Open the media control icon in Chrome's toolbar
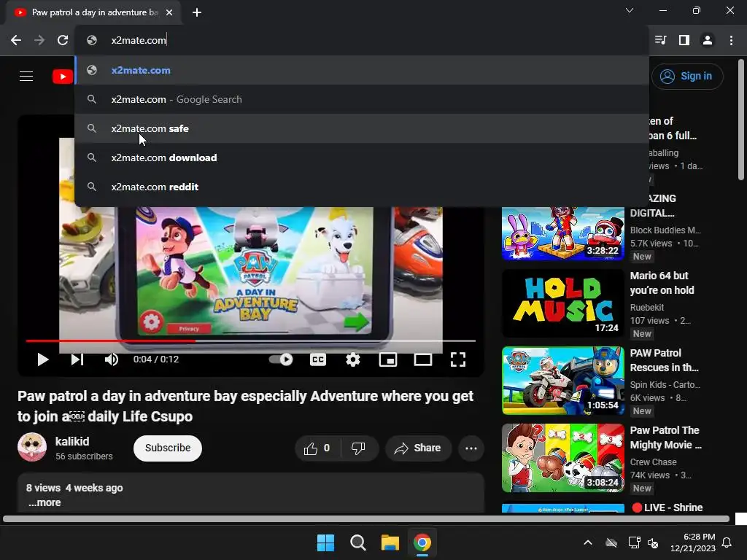The height and width of the screenshot is (560, 747). 660,40
